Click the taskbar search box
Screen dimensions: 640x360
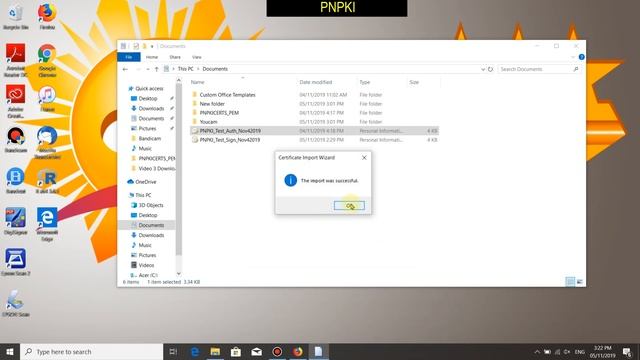91,352
